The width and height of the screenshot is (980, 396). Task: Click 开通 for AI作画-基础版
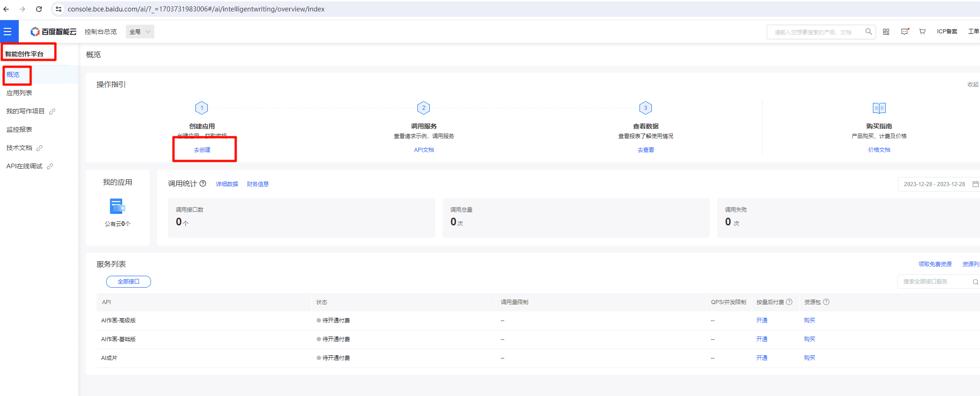point(762,339)
